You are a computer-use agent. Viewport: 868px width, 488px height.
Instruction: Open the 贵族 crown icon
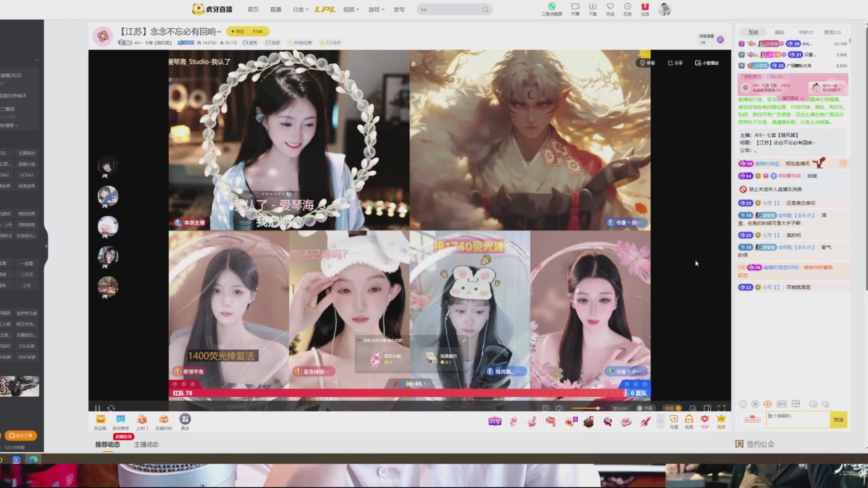tap(721, 422)
